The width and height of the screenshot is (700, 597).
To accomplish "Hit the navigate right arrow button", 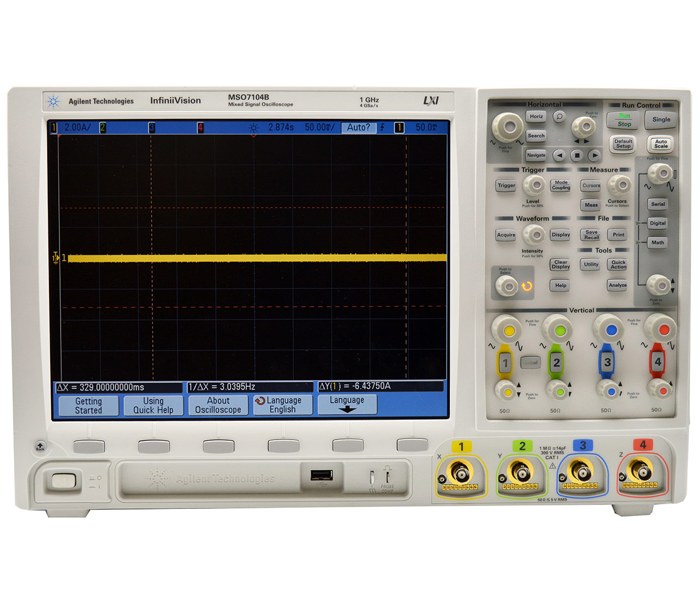I will (594, 156).
